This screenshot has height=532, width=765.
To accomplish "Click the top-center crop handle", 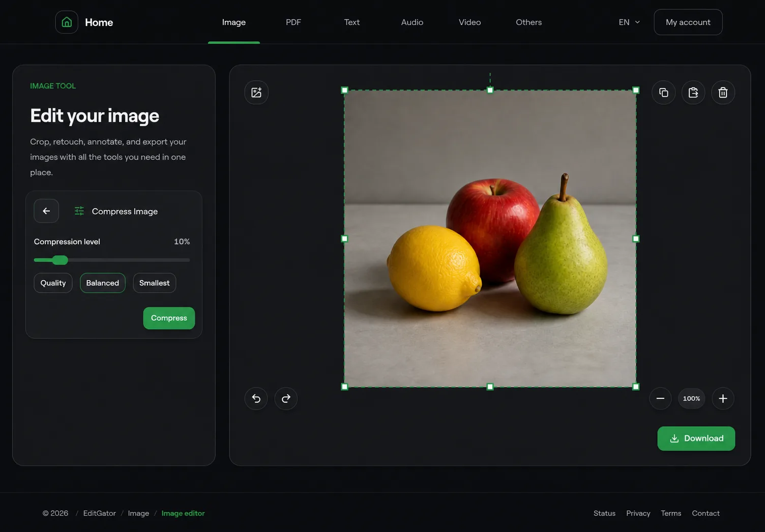I will 490,90.
